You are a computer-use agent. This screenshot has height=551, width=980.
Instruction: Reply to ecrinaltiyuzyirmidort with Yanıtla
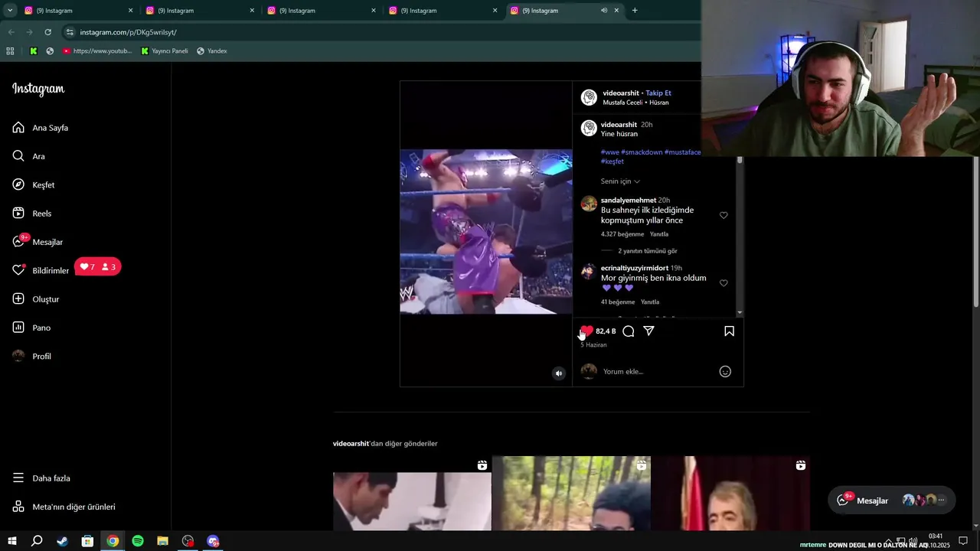(650, 302)
